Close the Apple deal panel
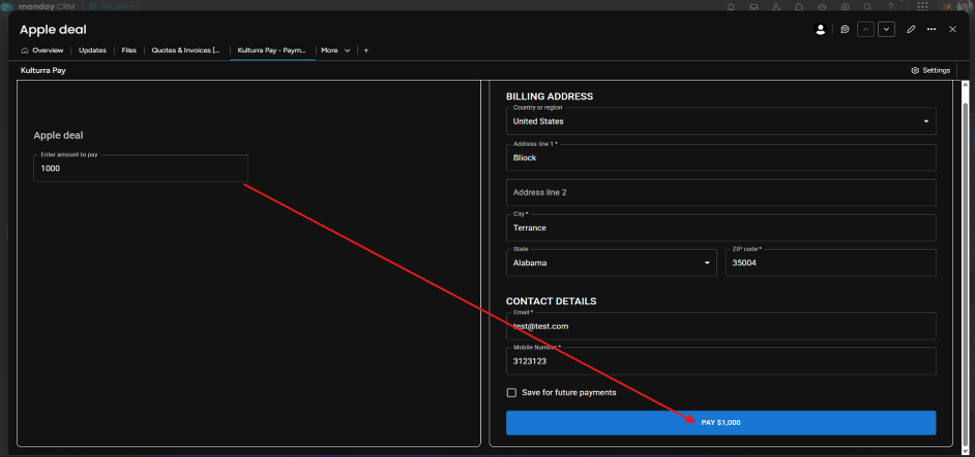 pyautogui.click(x=953, y=29)
